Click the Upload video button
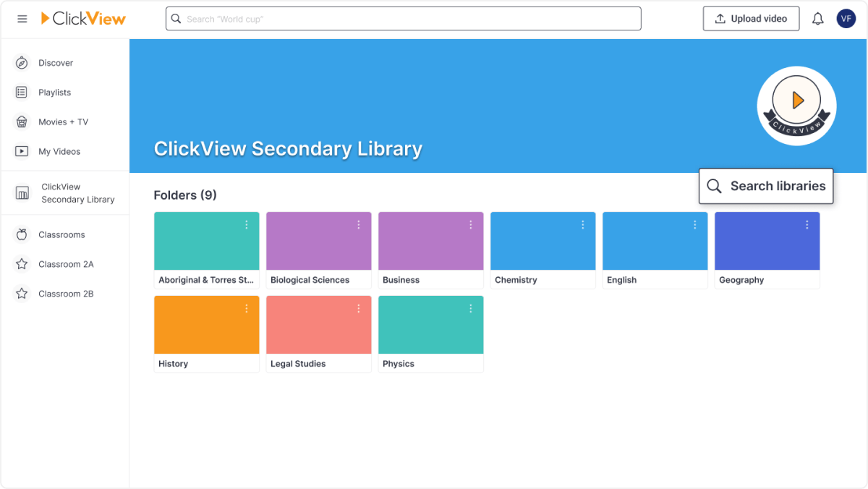This screenshot has width=868, height=489. (751, 19)
